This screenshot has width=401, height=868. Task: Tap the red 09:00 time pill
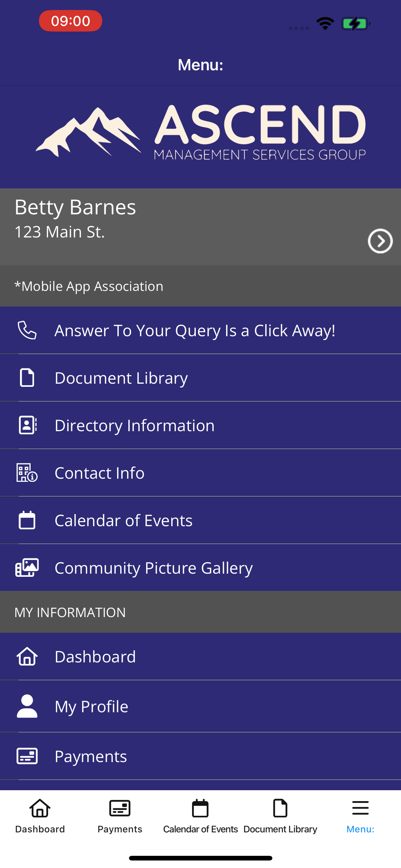tap(70, 21)
